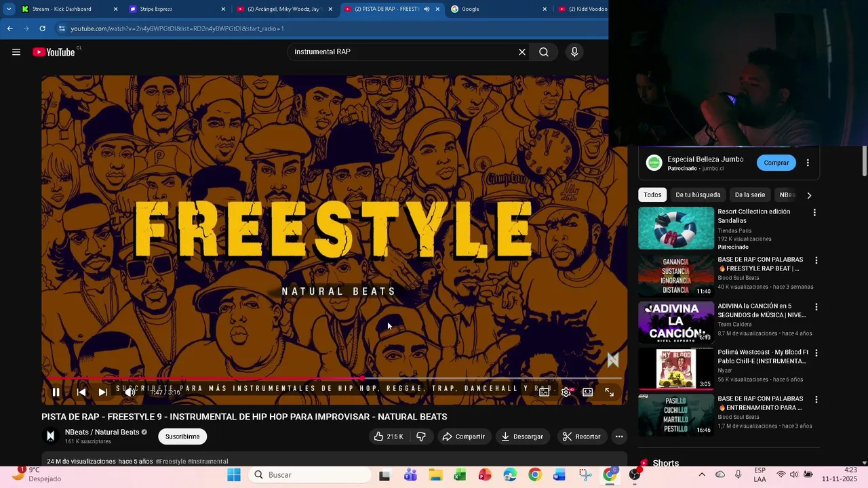This screenshot has height=488, width=868.
Task: Open File Explorer from taskbar
Action: click(435, 475)
